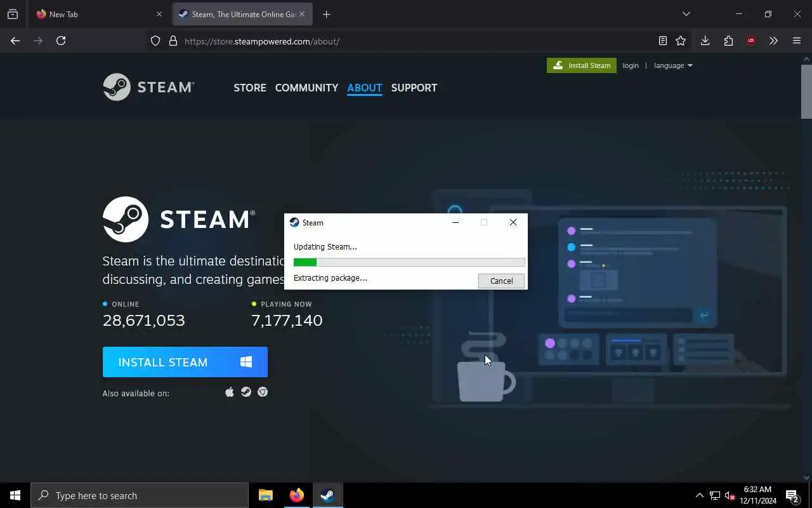The image size is (812, 508).
Task: Open the COMMUNITY menu
Action: click(x=306, y=88)
